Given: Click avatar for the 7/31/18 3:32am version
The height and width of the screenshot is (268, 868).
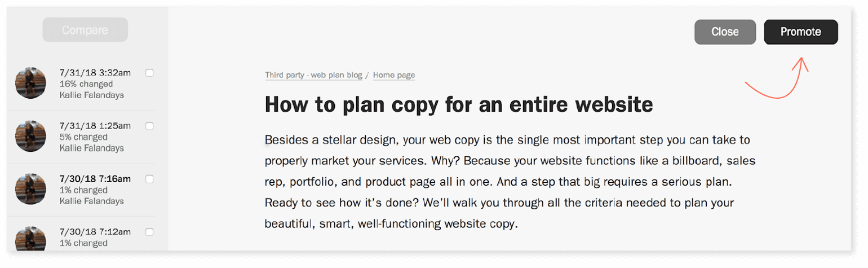Looking at the screenshot, I should click(x=30, y=83).
